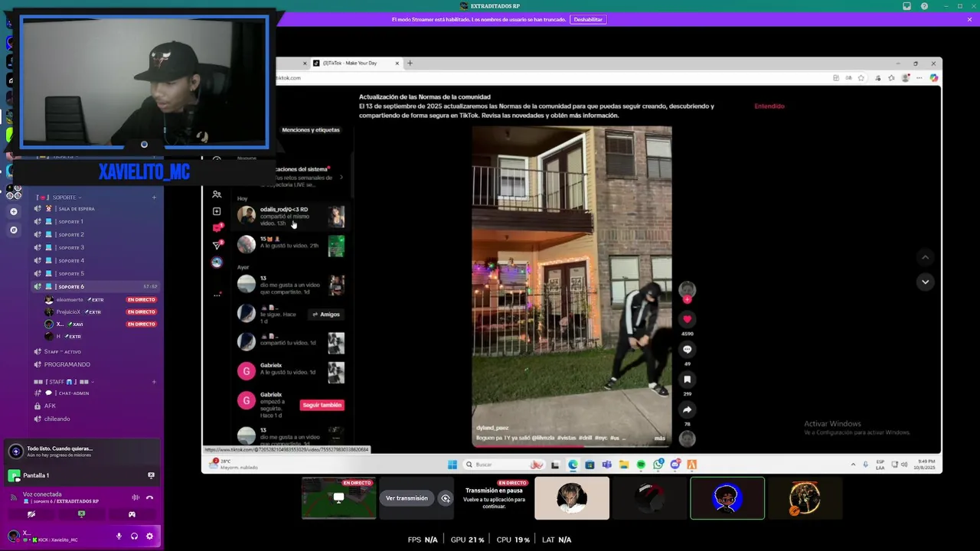Join SALA DE ESPERA voice channel

(x=96, y=209)
